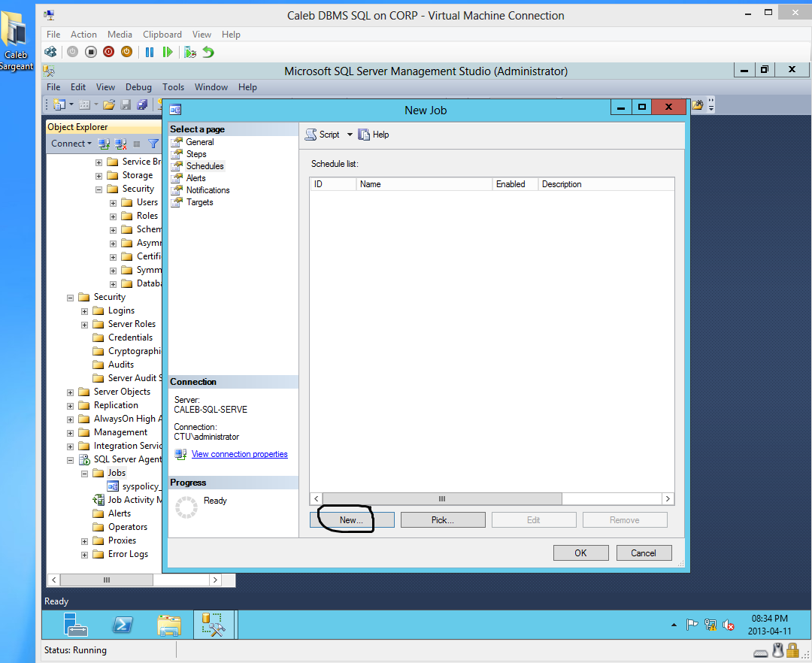Click the SQL Server Agent tree icon
This screenshot has height=663, width=812.
point(84,459)
